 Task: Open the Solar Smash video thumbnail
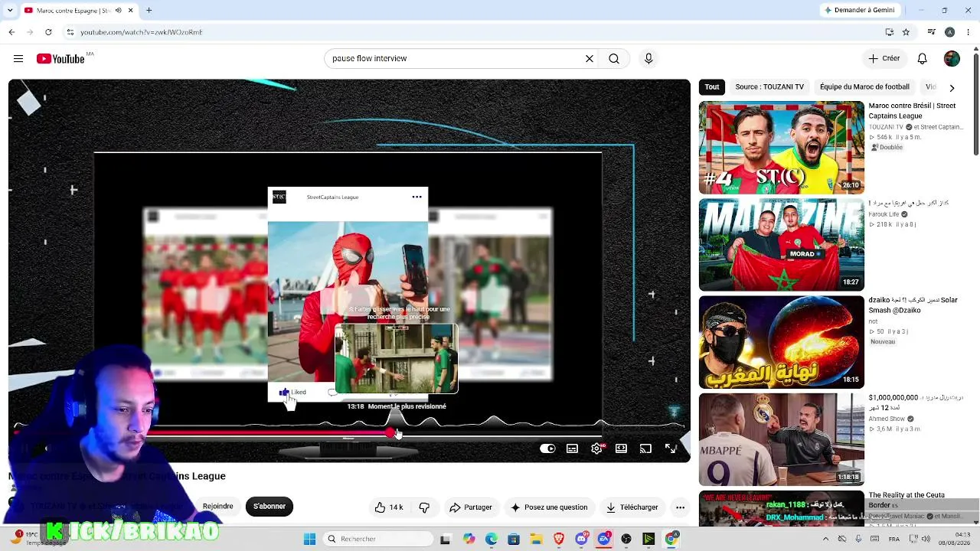point(782,342)
